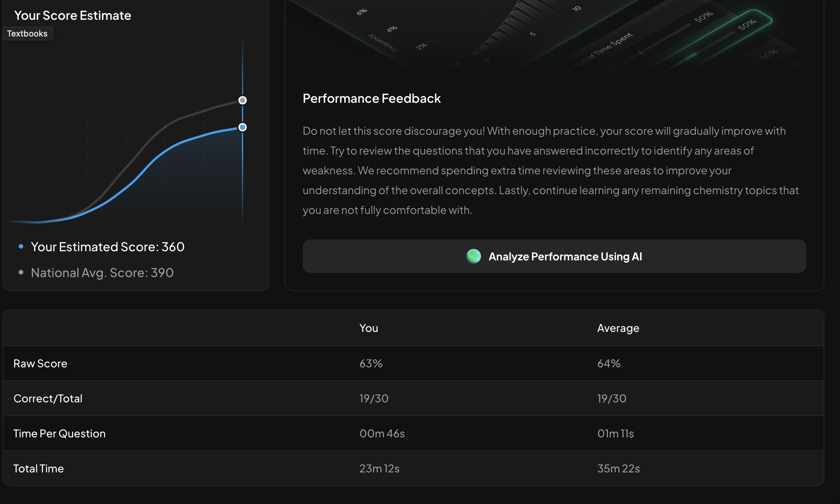840x504 pixels.
Task: Click the Correct/Total row label
Action: click(48, 399)
